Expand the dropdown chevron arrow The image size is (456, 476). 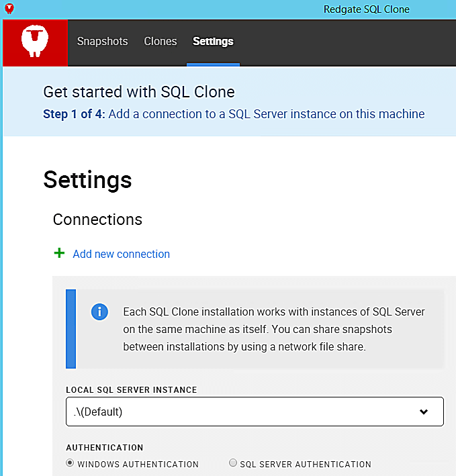[424, 412]
